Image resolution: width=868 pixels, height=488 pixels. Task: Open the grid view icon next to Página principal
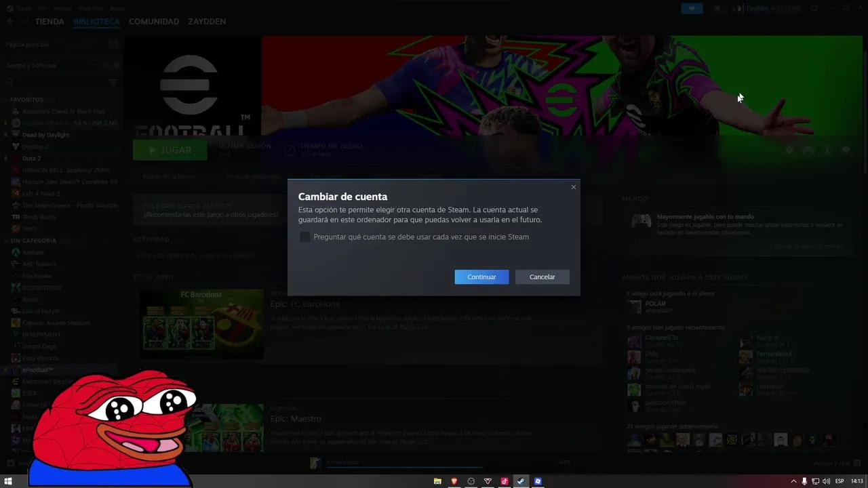point(113,44)
